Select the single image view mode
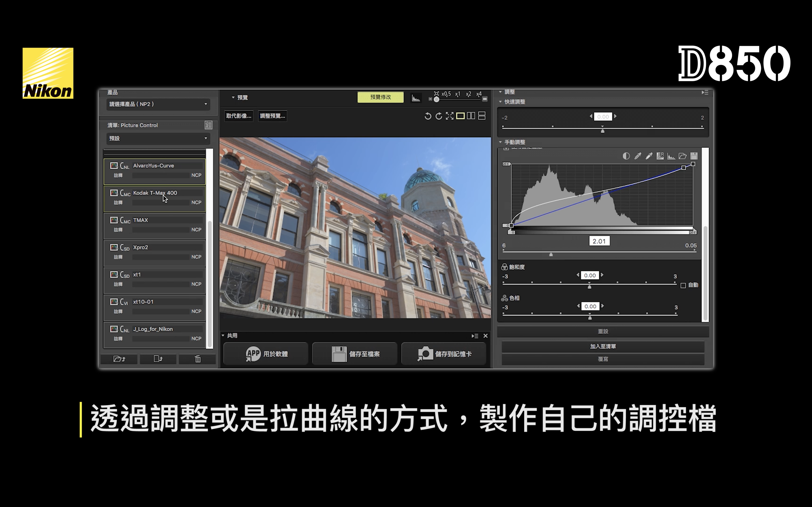 [x=460, y=116]
